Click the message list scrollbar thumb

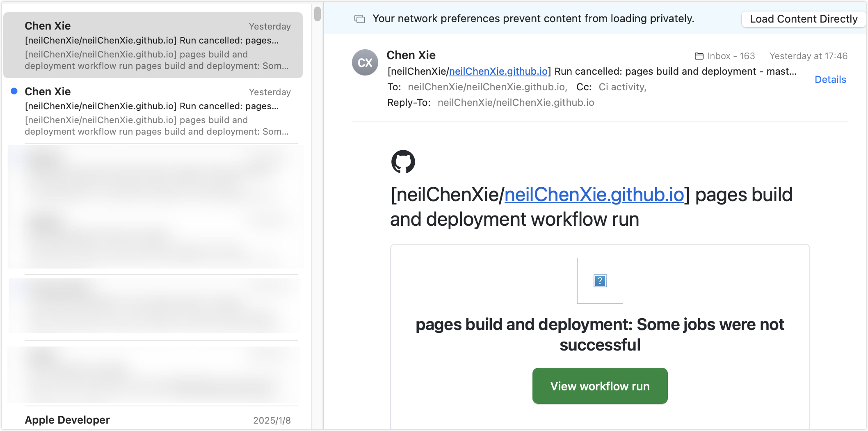(318, 14)
